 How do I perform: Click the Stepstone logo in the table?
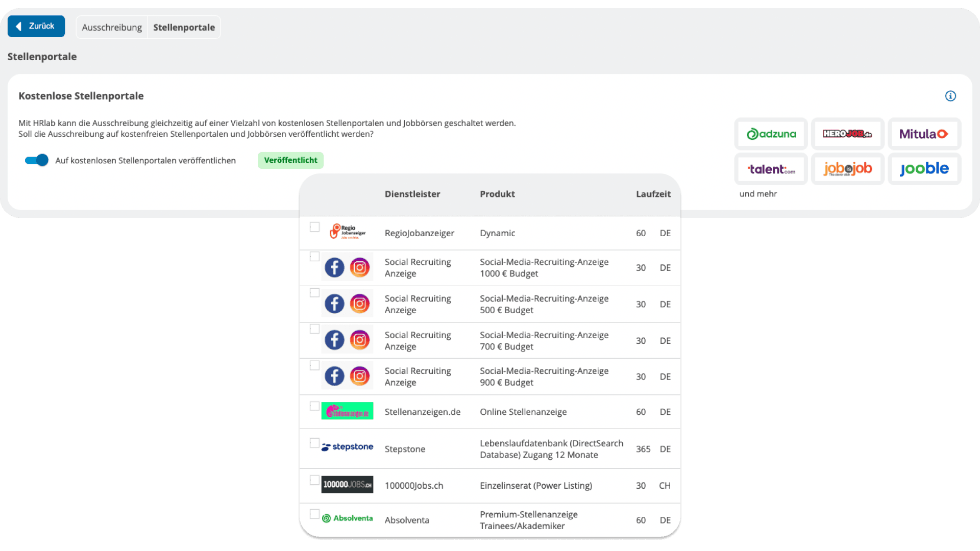347,447
